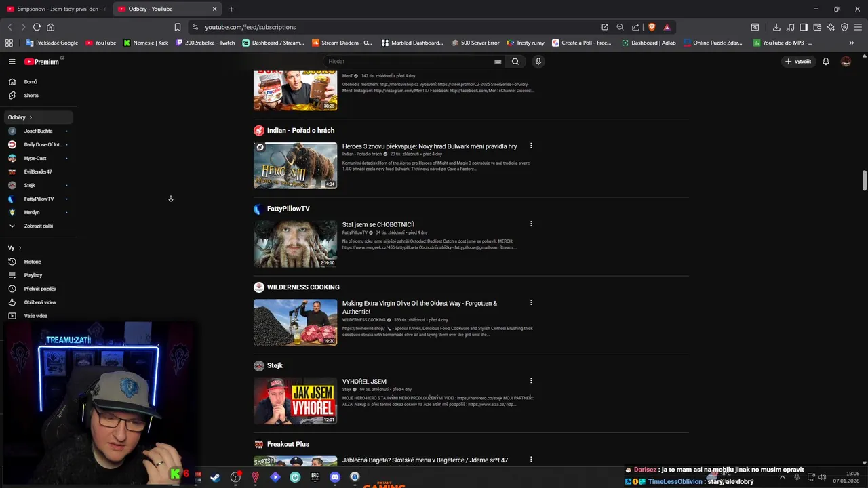868x488 pixels.
Task: Open YouTube do MP3 bookmark
Action: coord(782,43)
